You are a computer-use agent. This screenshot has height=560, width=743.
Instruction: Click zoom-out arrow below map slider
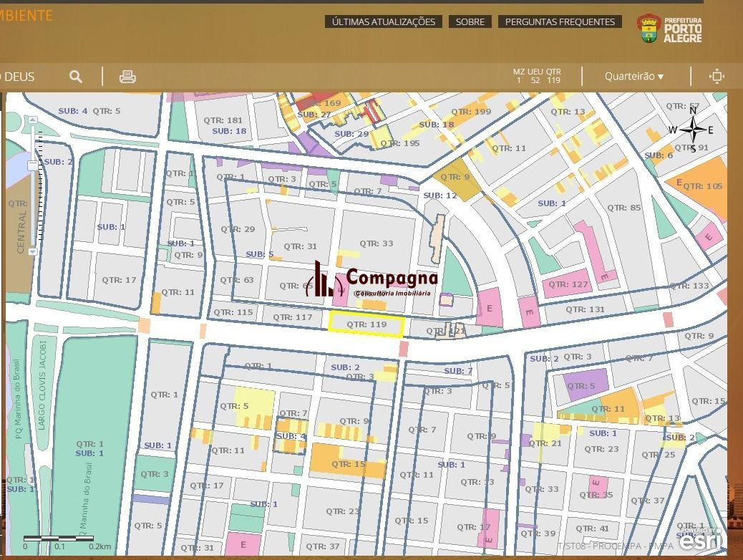[33, 251]
